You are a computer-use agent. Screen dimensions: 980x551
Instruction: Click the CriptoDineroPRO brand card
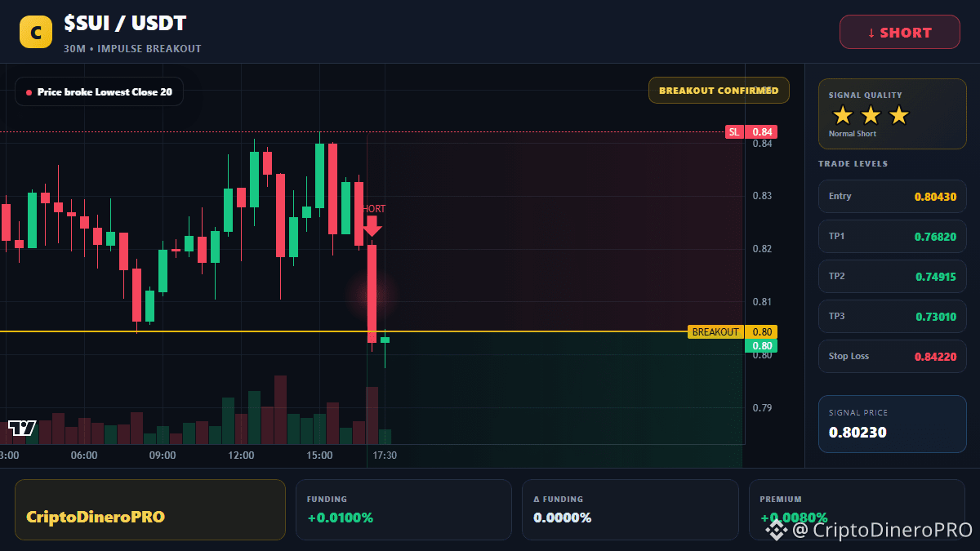pyautogui.click(x=150, y=509)
